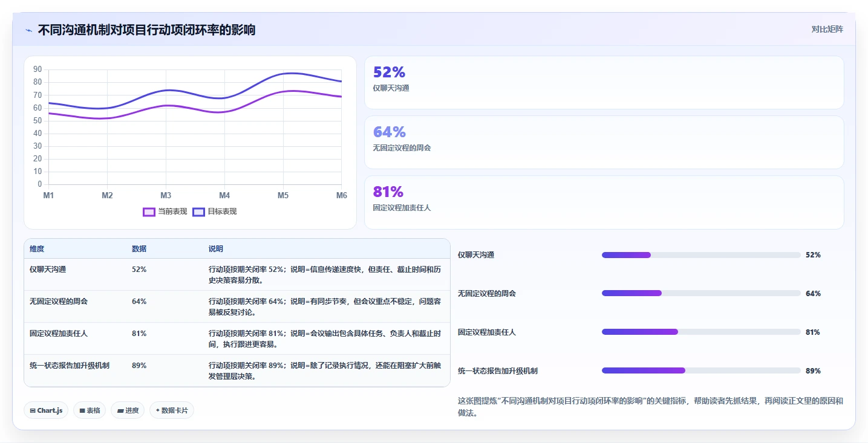The height and width of the screenshot is (443, 868).
Task: Click the 维度 column header
Action: coord(37,249)
